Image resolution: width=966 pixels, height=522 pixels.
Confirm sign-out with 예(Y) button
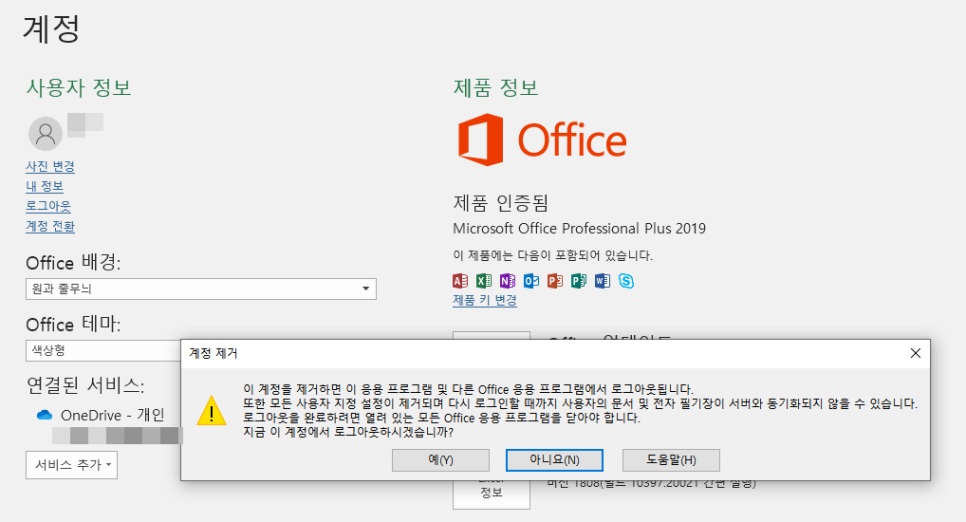440,460
